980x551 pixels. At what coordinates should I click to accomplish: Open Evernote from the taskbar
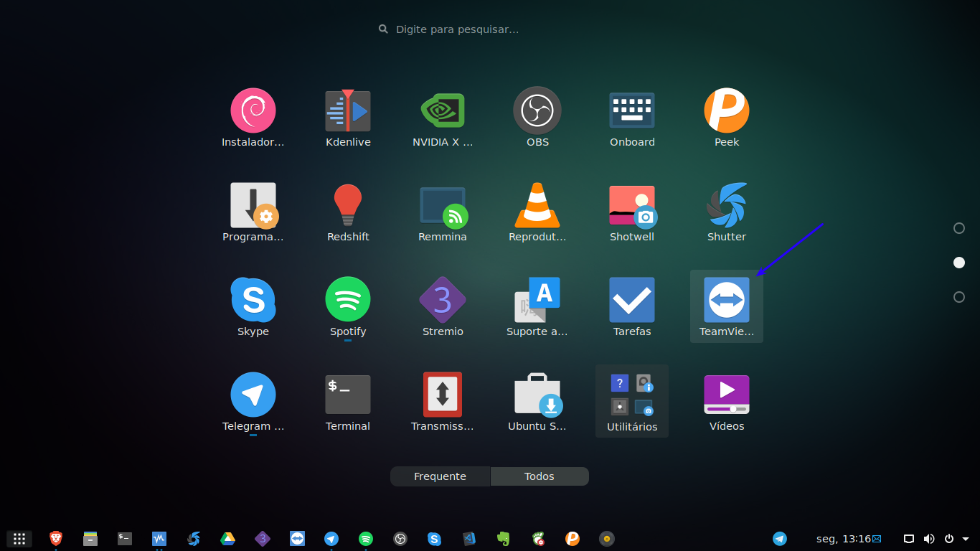(x=504, y=539)
